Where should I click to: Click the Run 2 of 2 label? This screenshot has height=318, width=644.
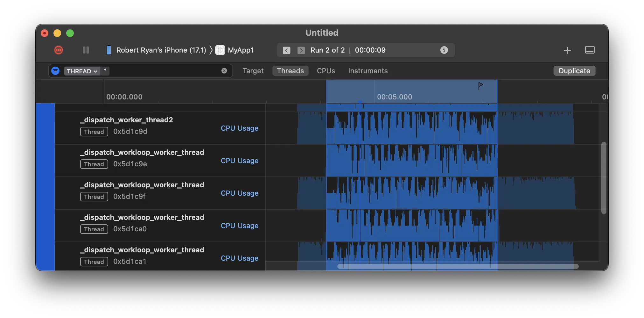327,50
